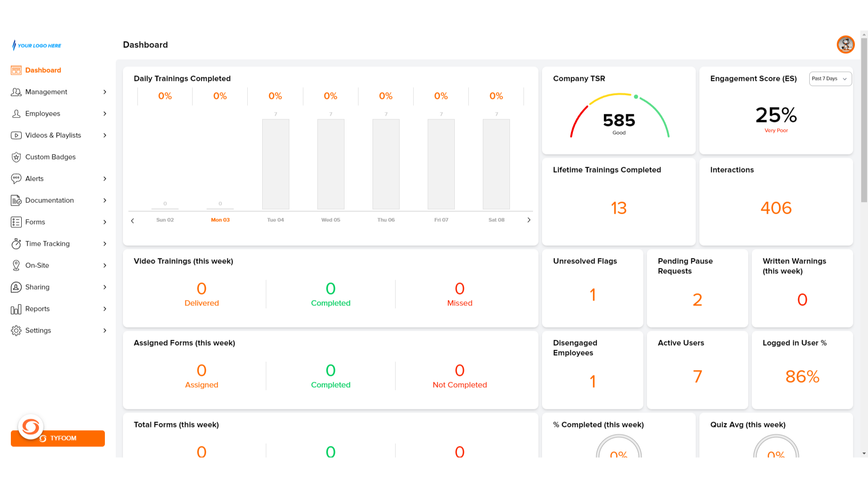Expand the Management submenu chevron
The width and height of the screenshot is (868, 488).
105,92
